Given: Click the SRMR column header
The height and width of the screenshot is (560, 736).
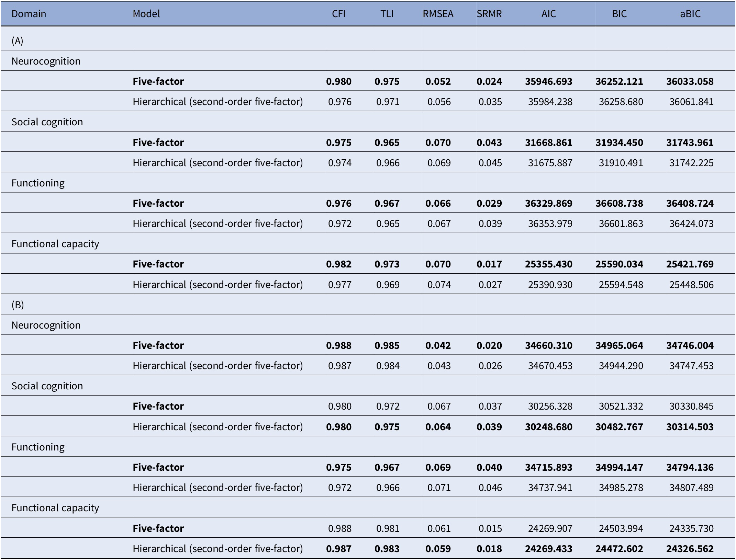Looking at the screenshot, I should (489, 14).
